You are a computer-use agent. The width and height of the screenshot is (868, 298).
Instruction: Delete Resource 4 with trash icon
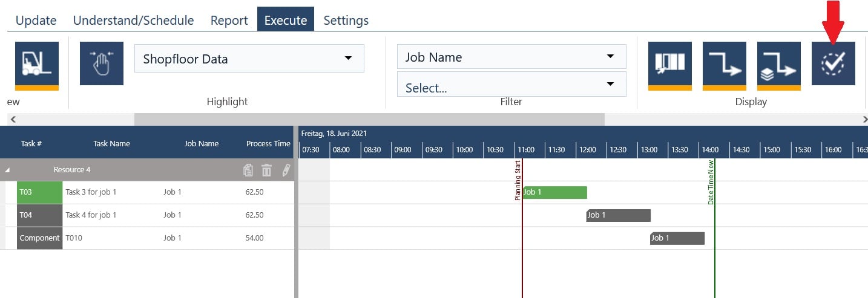266,170
